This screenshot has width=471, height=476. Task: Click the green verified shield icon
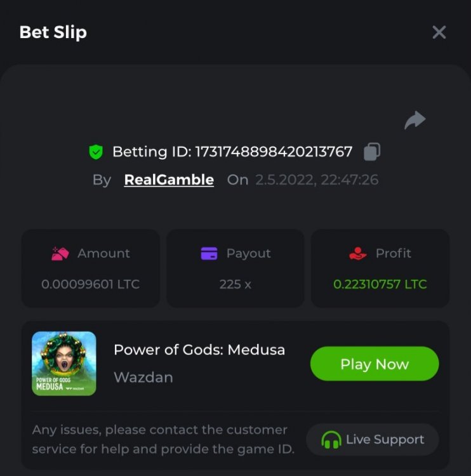96,152
